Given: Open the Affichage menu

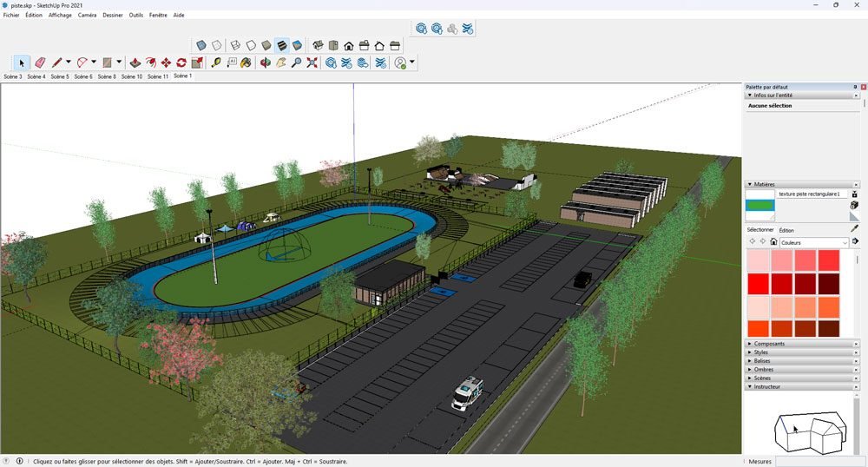Looking at the screenshot, I should pyautogui.click(x=60, y=15).
